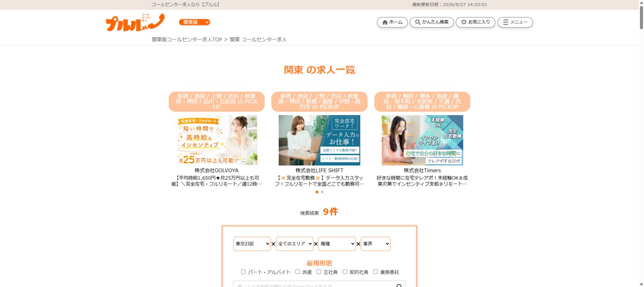Click the 品川・五反田 PICK UP label
The image size is (644, 287).
point(216,102)
